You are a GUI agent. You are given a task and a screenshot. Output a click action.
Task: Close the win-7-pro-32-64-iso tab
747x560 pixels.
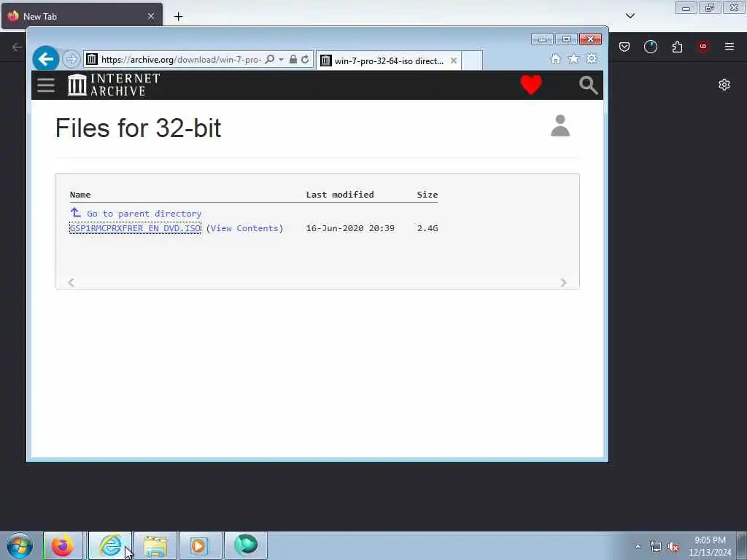pyautogui.click(x=454, y=61)
